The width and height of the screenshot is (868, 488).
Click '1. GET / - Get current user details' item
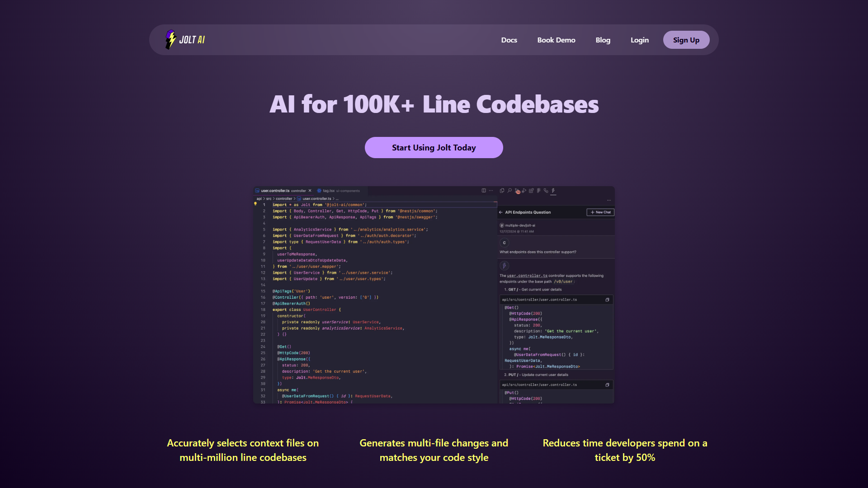coord(533,290)
